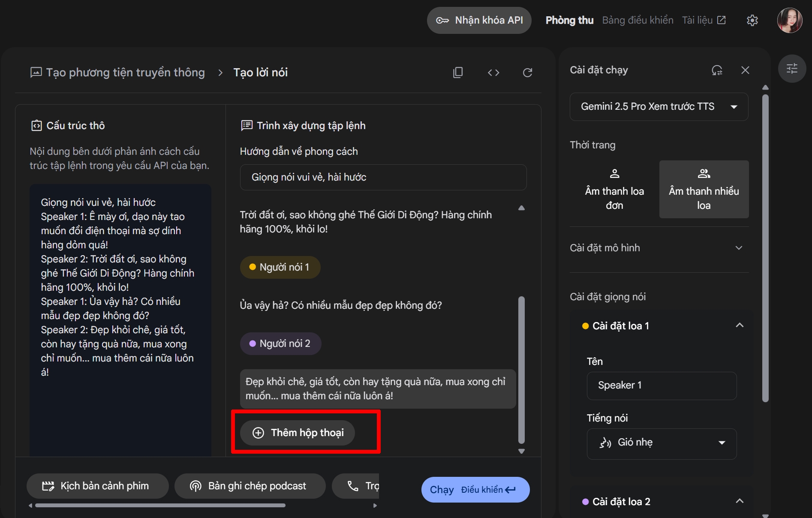
Task: Select Bản ghi chép podcast preset
Action: (250, 486)
